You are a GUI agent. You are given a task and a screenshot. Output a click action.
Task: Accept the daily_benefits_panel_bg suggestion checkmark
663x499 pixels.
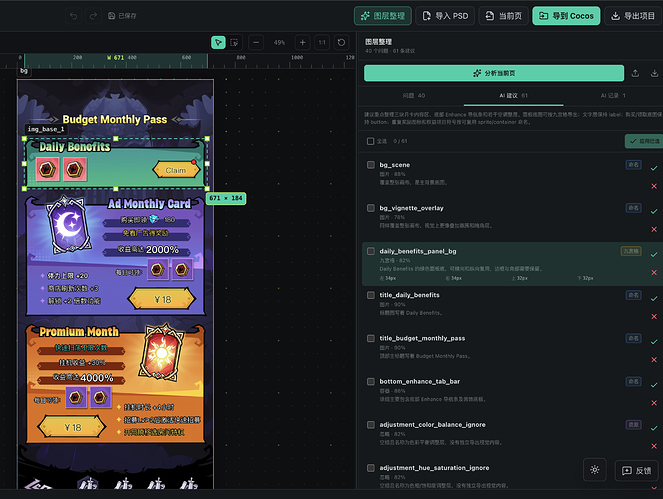(x=654, y=255)
